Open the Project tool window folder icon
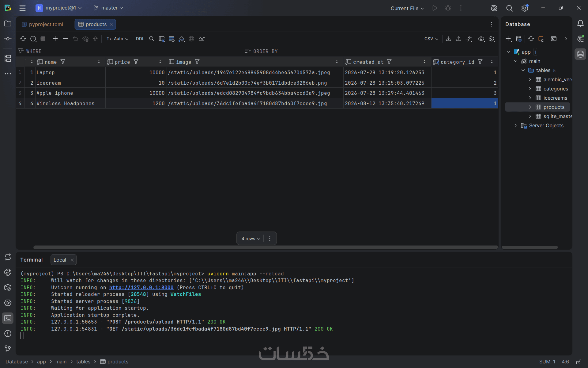588x368 pixels. click(8, 24)
